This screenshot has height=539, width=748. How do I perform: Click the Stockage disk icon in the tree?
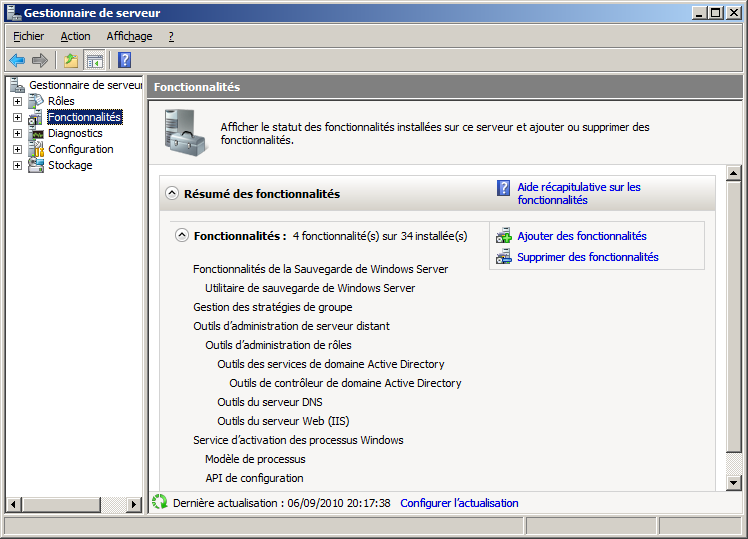click(x=36, y=165)
